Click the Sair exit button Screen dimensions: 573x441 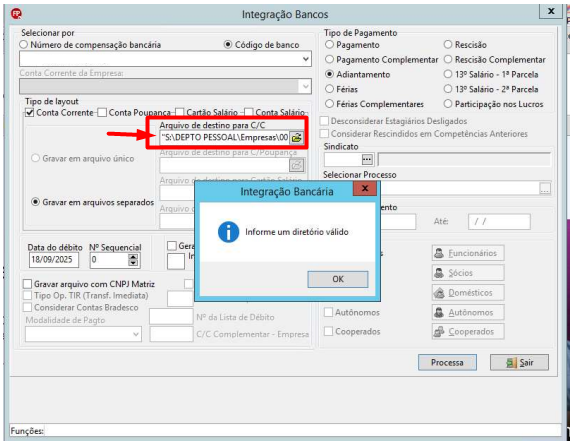519,362
